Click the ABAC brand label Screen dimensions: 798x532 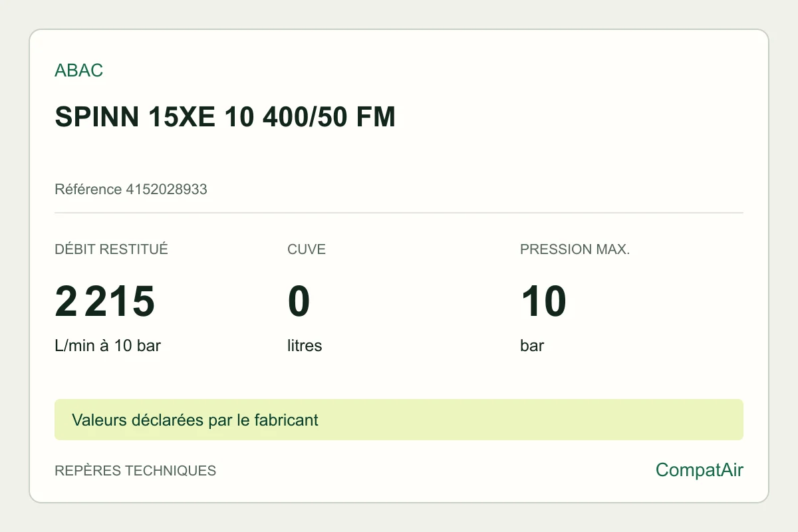pyautogui.click(x=78, y=70)
